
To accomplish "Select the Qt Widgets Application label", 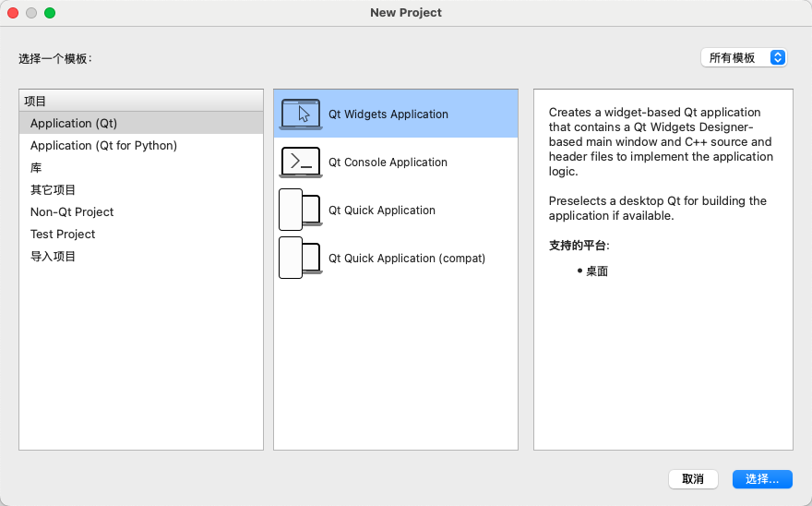I will pos(388,114).
